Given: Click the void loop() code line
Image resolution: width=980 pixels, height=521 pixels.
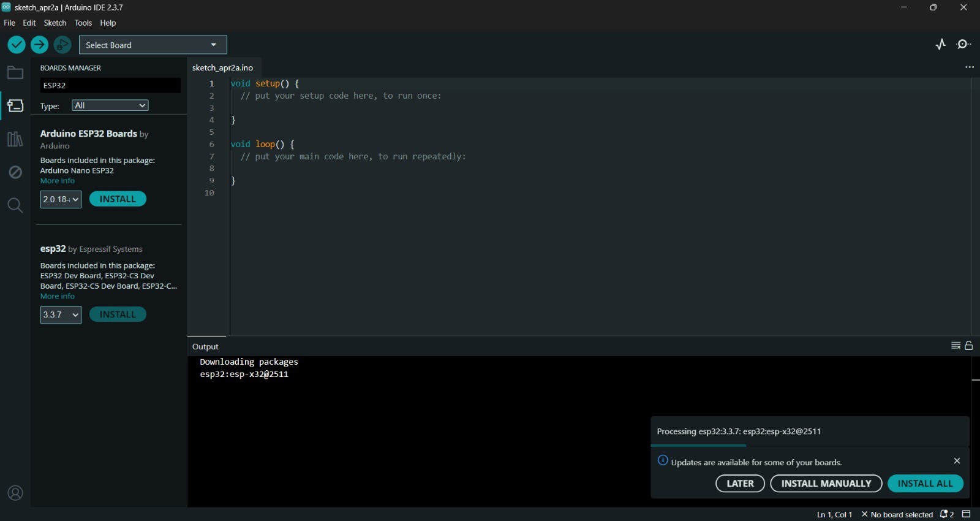Looking at the screenshot, I should 262,144.
